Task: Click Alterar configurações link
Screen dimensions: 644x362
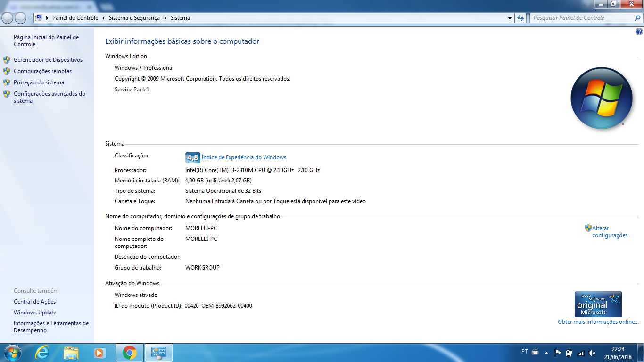Action: coord(610,231)
